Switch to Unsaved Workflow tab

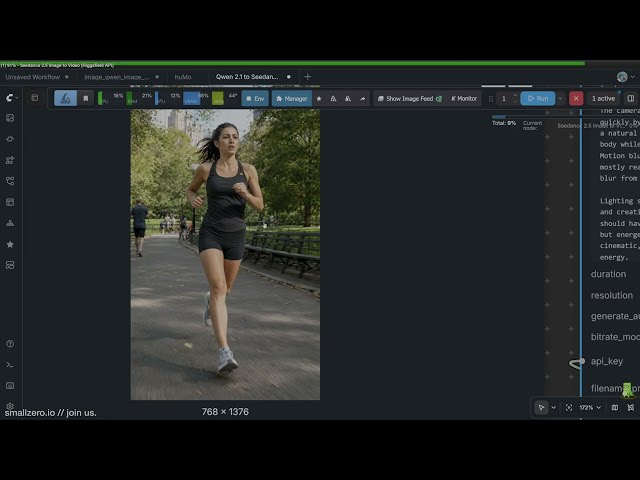coord(37,77)
